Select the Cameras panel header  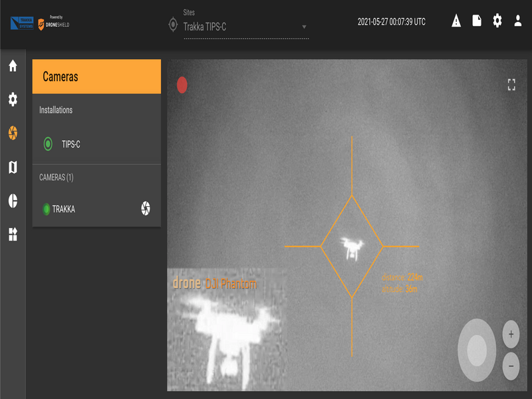(x=96, y=76)
